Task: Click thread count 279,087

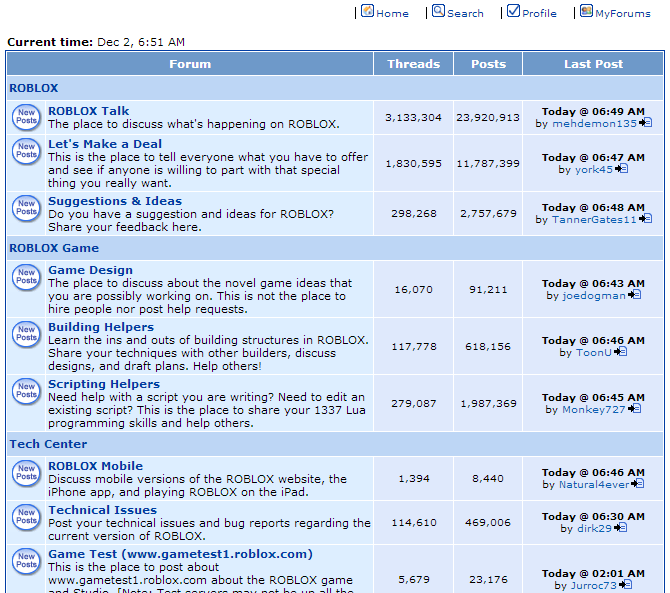Action: point(413,403)
